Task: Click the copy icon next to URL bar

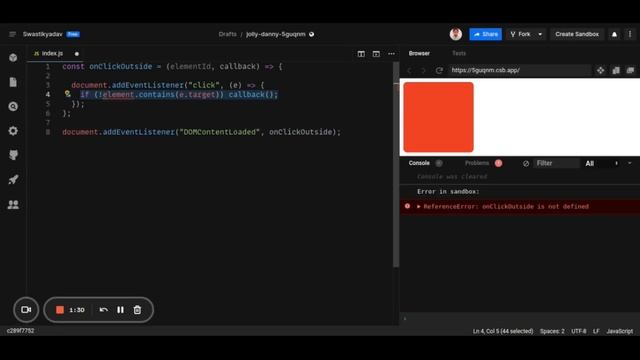Action: (616, 70)
